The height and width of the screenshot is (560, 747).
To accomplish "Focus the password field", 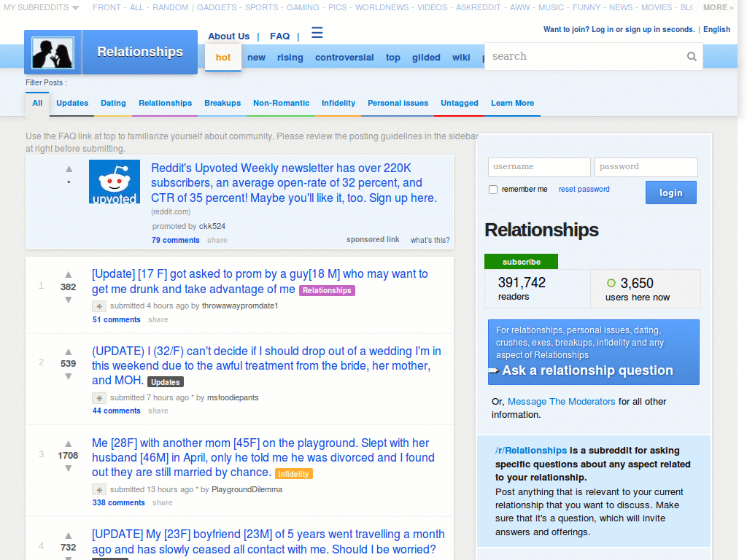I will pyautogui.click(x=646, y=167).
